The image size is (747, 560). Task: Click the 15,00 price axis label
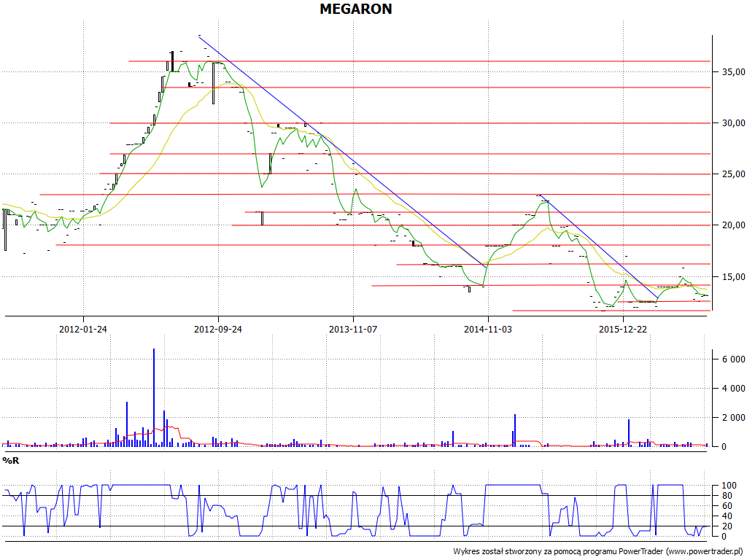[732, 276]
